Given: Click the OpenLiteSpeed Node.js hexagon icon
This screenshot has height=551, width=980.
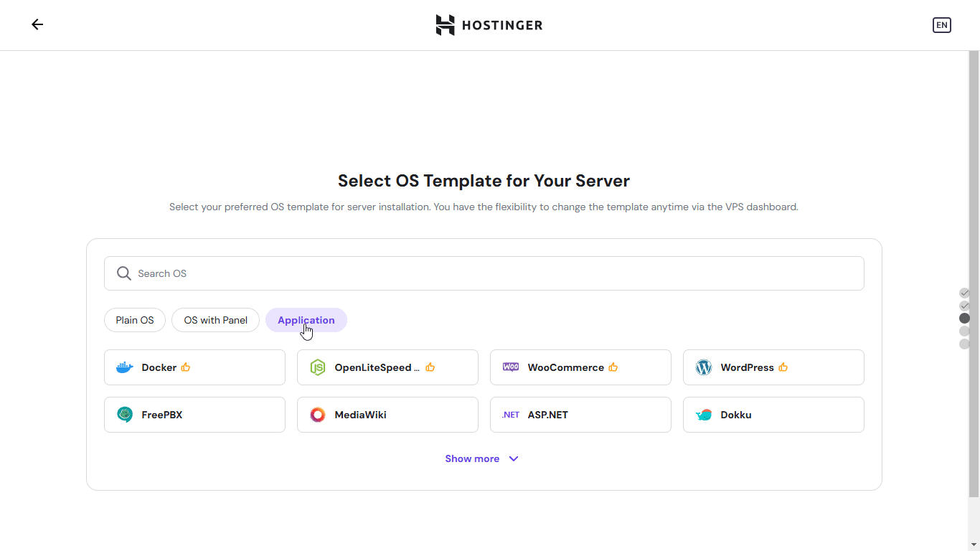Looking at the screenshot, I should [x=317, y=367].
